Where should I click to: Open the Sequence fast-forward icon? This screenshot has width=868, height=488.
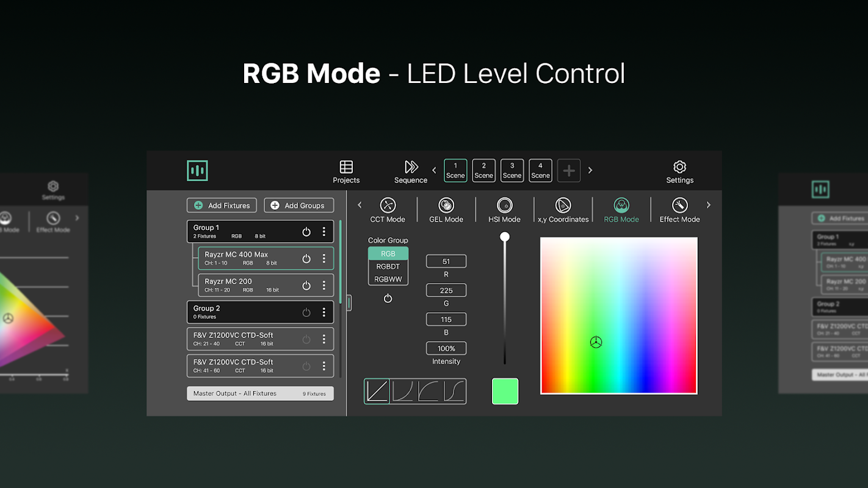coord(411,167)
